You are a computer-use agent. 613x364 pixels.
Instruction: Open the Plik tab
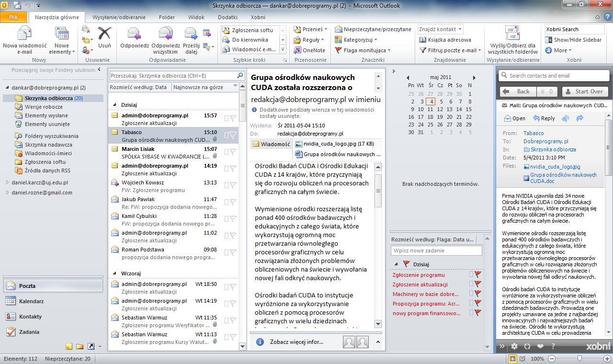[14, 17]
